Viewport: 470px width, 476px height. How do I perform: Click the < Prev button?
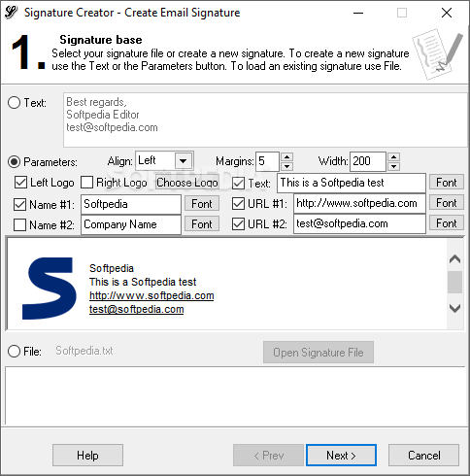(268, 456)
